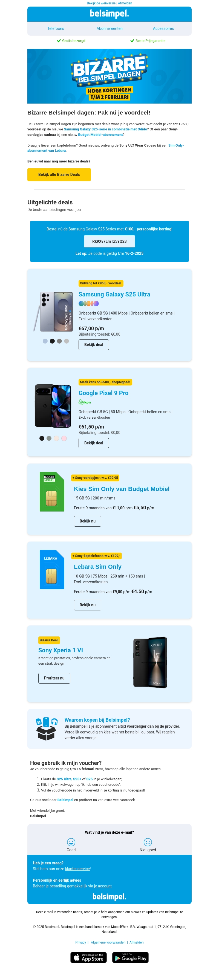Click the Budget Mobiel SIM card image
Viewport: 219px width, 980px height.
[52, 492]
